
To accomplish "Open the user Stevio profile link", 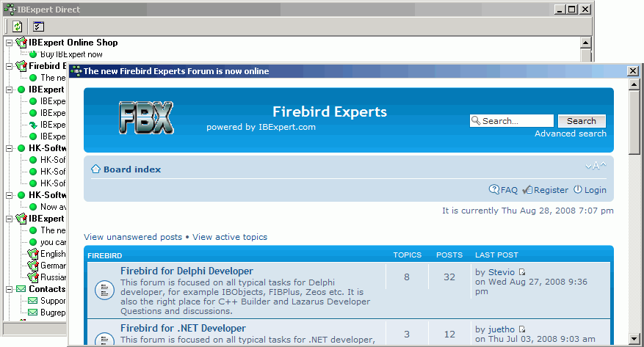I will [x=501, y=272].
